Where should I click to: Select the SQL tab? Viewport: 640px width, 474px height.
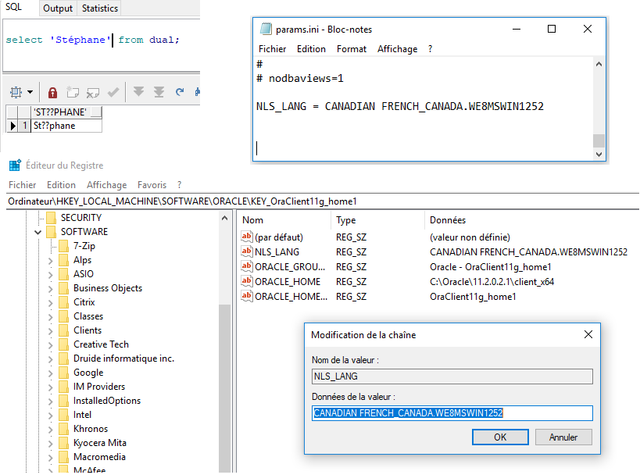tap(13, 7)
